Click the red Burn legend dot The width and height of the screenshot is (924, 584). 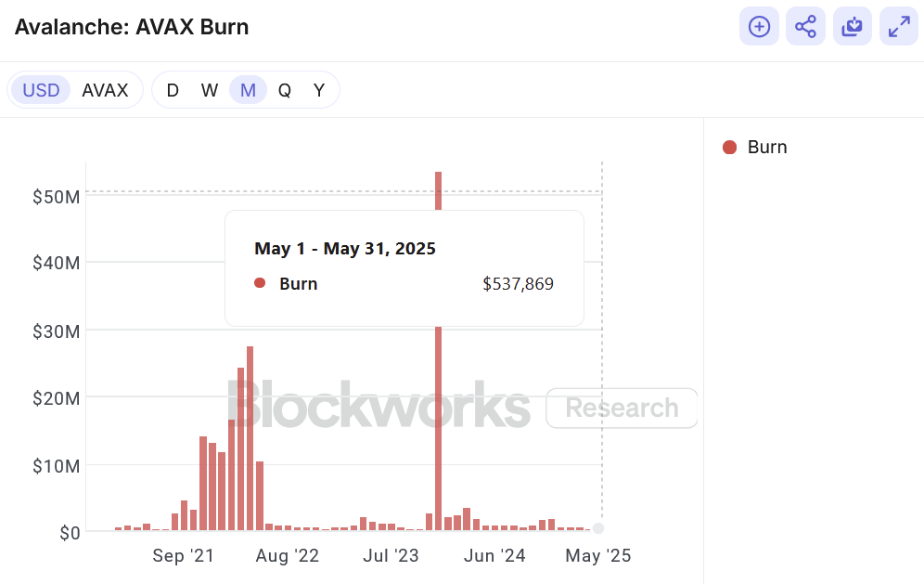(729, 147)
